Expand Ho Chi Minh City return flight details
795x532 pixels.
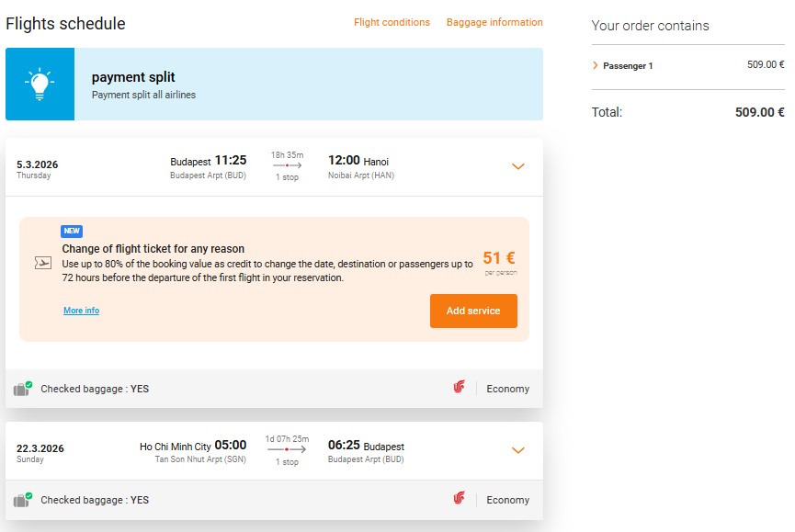pos(517,450)
